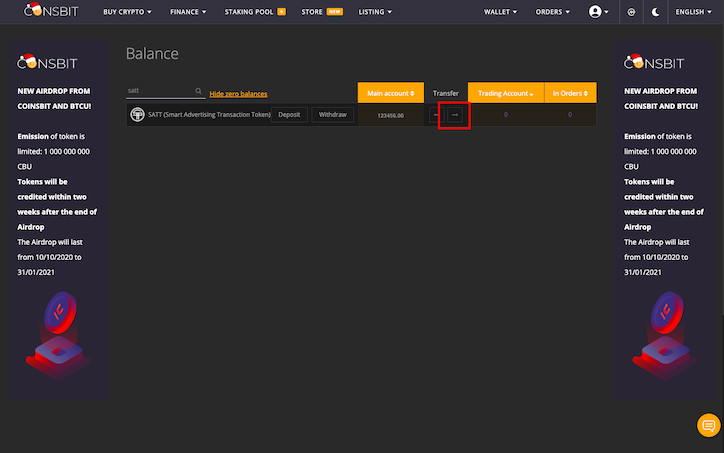Click the Balance page heading
The height and width of the screenshot is (453, 724).
[x=152, y=54]
